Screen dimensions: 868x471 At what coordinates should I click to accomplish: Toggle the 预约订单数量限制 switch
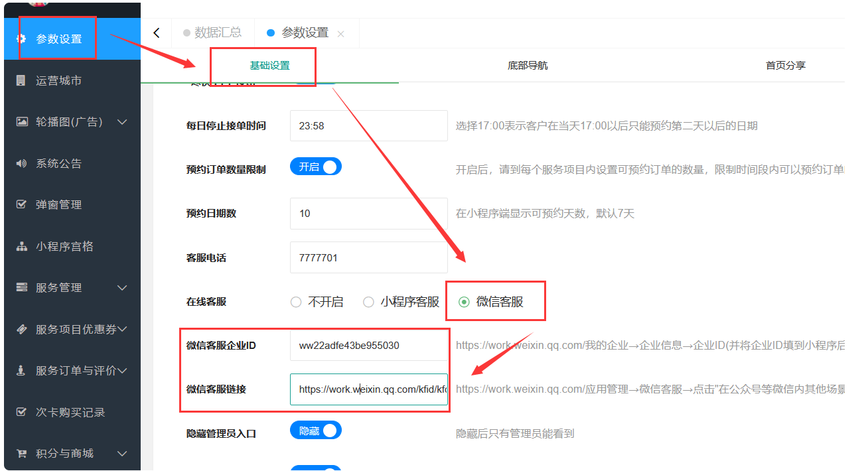(316, 167)
